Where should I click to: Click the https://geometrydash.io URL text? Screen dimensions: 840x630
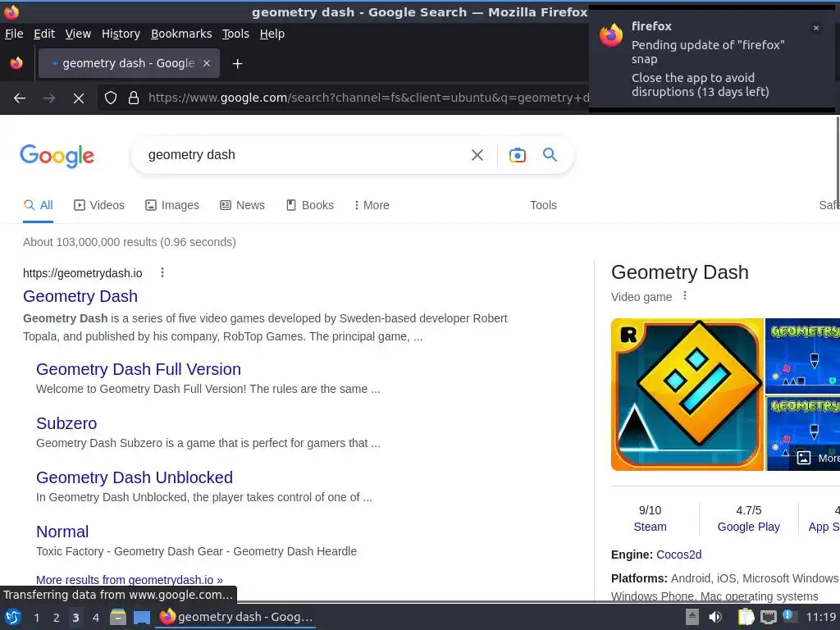click(83, 273)
